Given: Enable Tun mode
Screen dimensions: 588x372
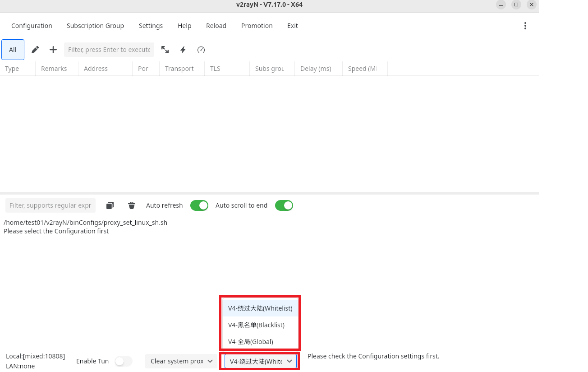Looking at the screenshot, I should tap(124, 361).
